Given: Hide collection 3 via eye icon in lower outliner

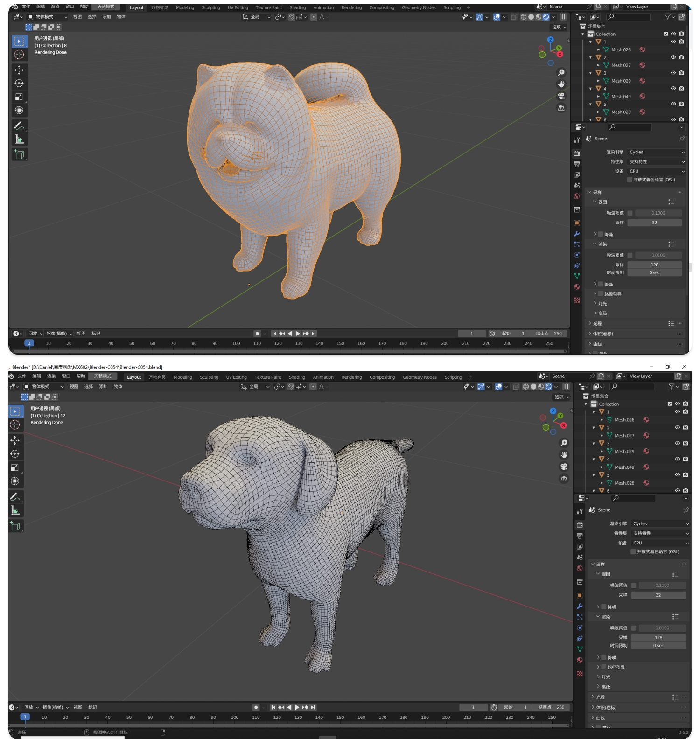Looking at the screenshot, I should (677, 443).
